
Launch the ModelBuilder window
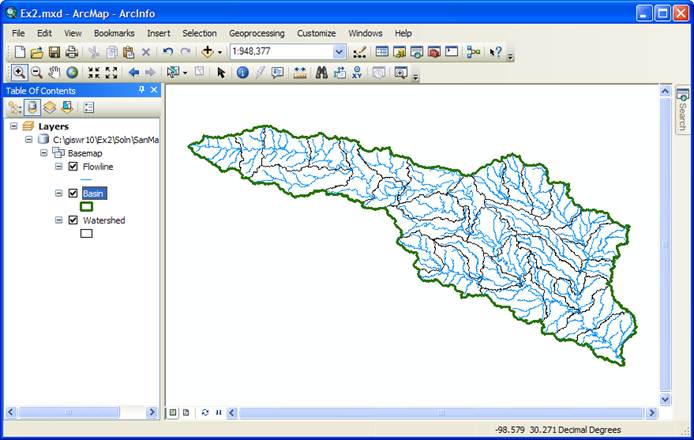click(x=473, y=52)
